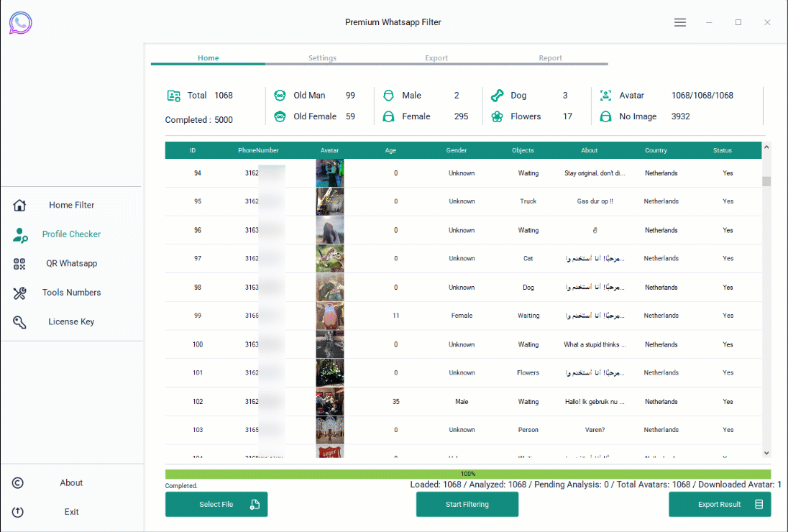Image resolution: width=788 pixels, height=532 pixels.
Task: Click the file icon on Select File
Action: click(255, 505)
